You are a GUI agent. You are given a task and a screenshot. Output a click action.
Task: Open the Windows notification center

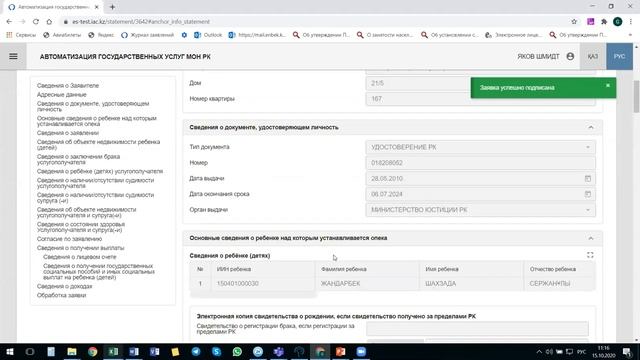(627, 351)
